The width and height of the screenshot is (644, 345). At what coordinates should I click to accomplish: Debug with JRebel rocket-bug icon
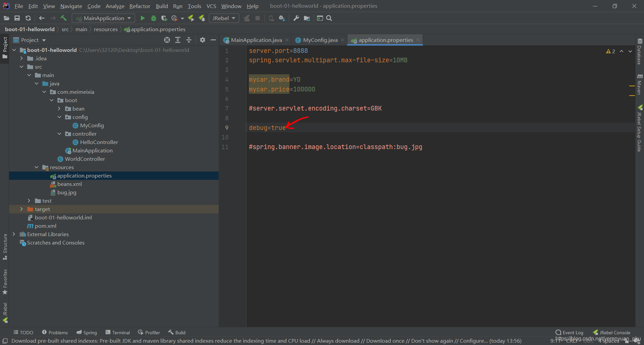coord(202,18)
